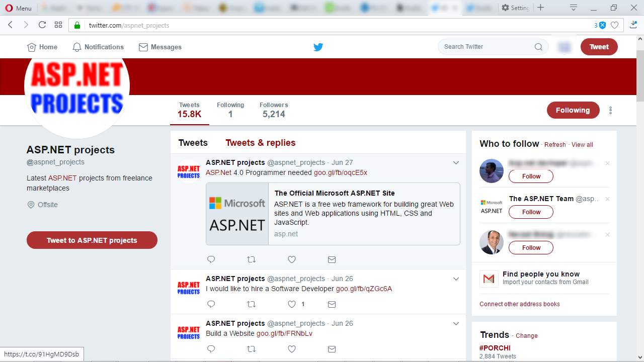
Task: Open the downloads arrow icon in the toolbar
Action: [x=633, y=25]
